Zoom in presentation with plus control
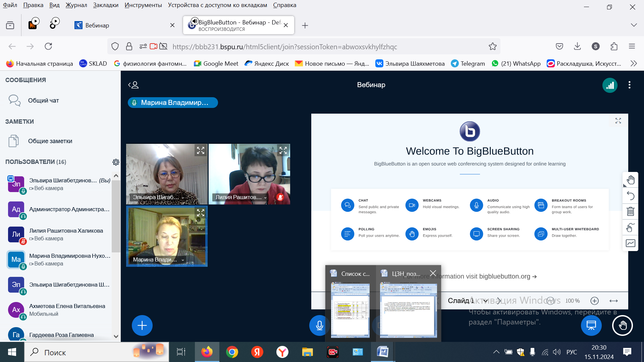Screen dimensions: 644x362 [x=594, y=301]
